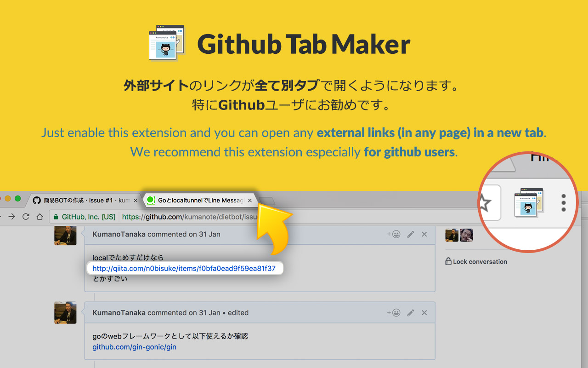Click the 'localでためすだけなら' comment text
The width and height of the screenshot is (588, 368).
tap(128, 258)
